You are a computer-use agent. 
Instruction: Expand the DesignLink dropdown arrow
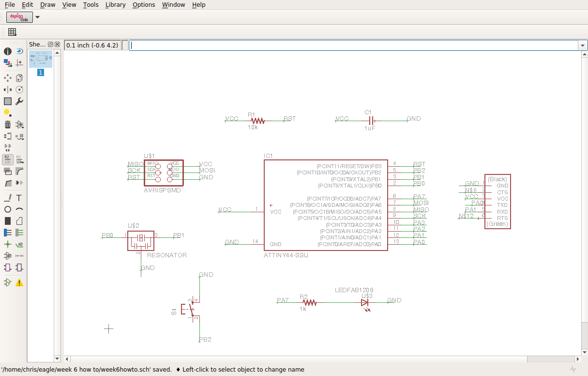[38, 17]
